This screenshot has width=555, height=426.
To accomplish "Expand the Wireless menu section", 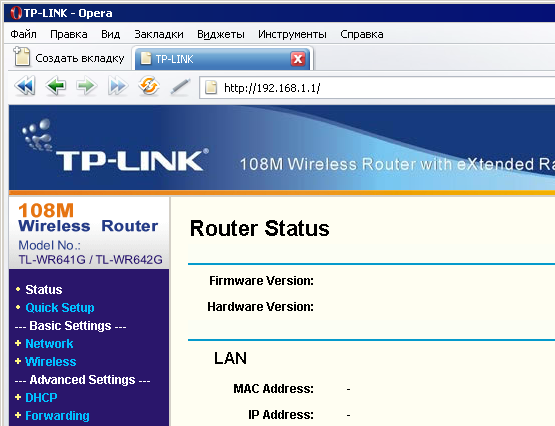I will click(51, 362).
